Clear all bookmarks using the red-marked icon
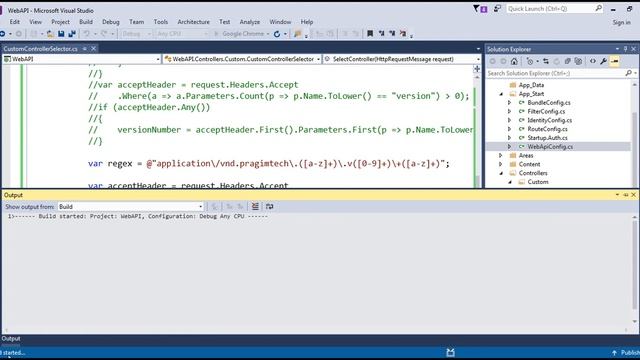The width and height of the screenshot is (640, 360). tap(403, 33)
